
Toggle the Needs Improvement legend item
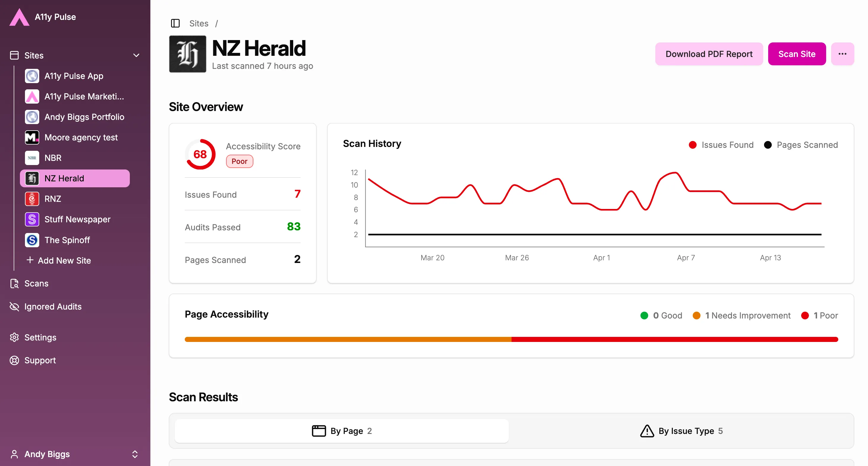(742, 316)
